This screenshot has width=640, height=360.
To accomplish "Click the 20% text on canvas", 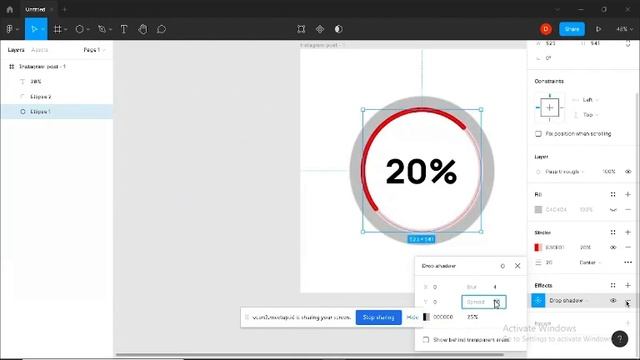I will click(x=421, y=171).
